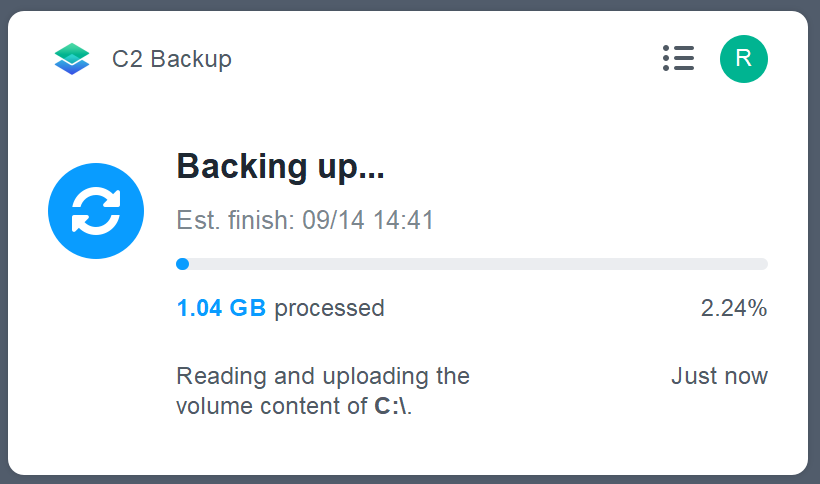The image size is (820, 484).
Task: Click the volume content of text
Action: [271, 406]
